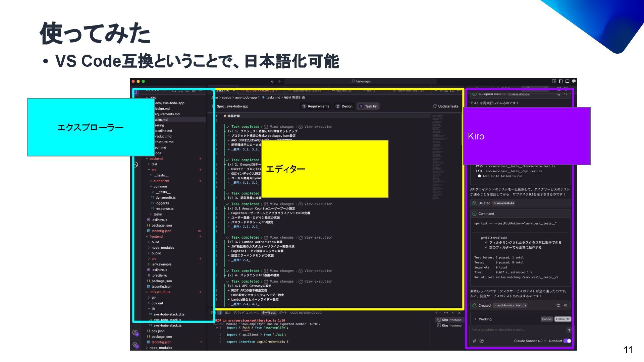Toggle the Autopilot switch
Screen dimensions: 644x362
pyautogui.click(x=567, y=341)
